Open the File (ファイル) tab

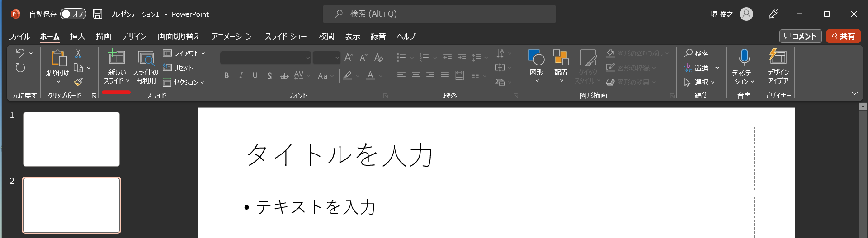tap(19, 36)
